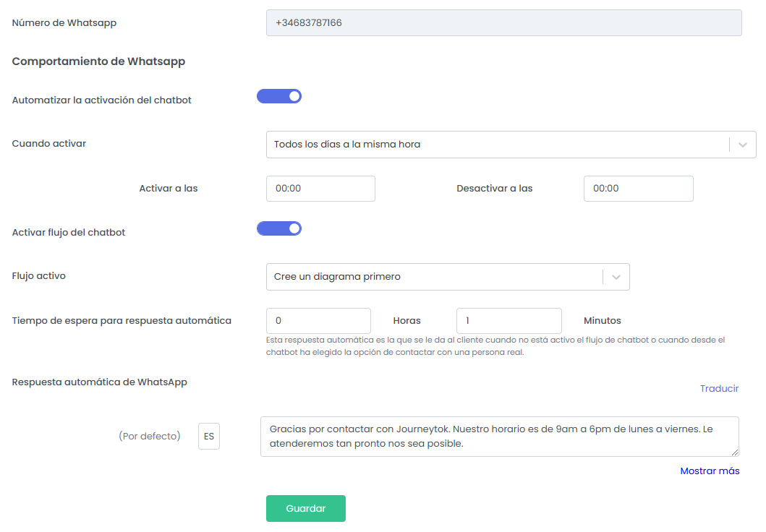Toggle automatic chatbot activation switch
This screenshot has height=532, width=766.
[279, 96]
